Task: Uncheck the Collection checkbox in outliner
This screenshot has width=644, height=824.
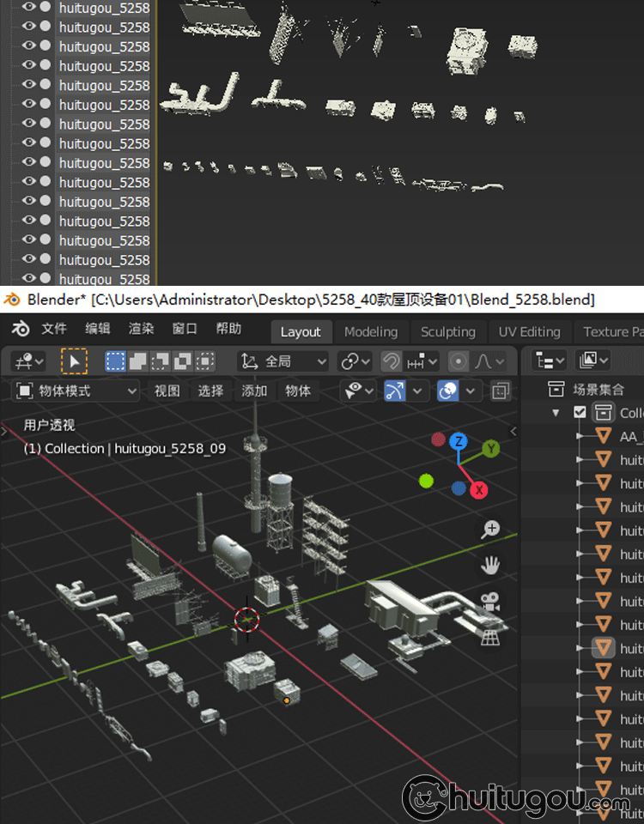Action: (x=580, y=413)
